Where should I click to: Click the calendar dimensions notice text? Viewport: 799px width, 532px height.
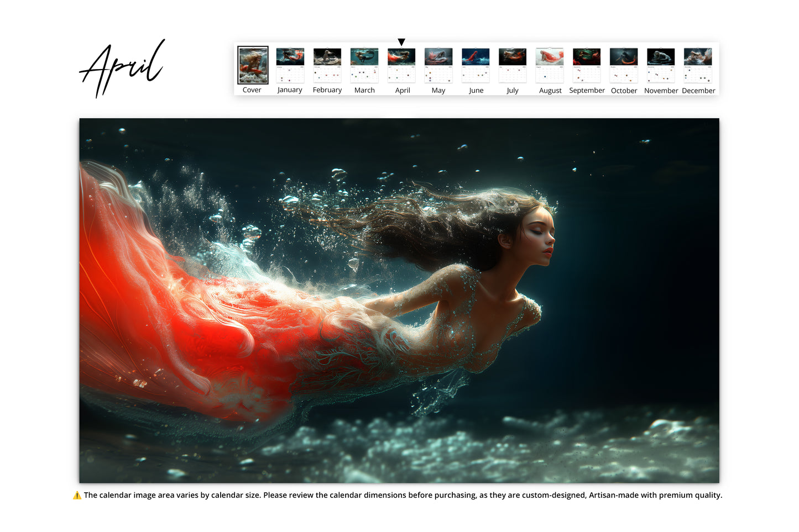coord(403,496)
